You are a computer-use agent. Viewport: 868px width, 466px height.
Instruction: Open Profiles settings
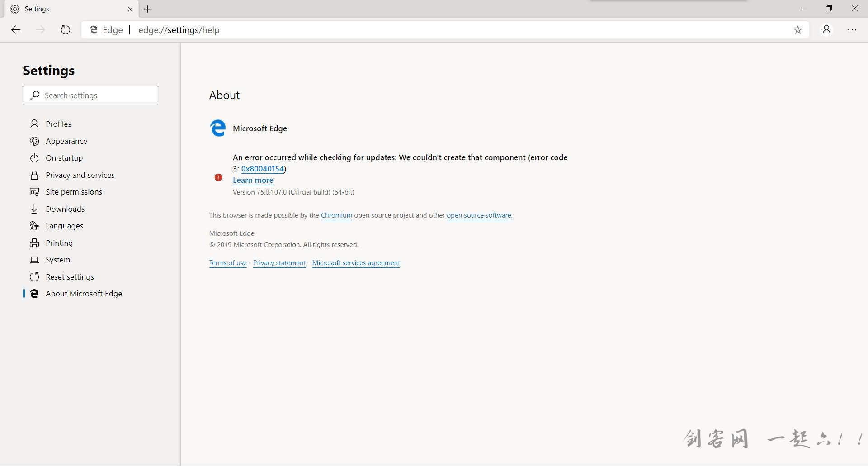pyautogui.click(x=58, y=124)
